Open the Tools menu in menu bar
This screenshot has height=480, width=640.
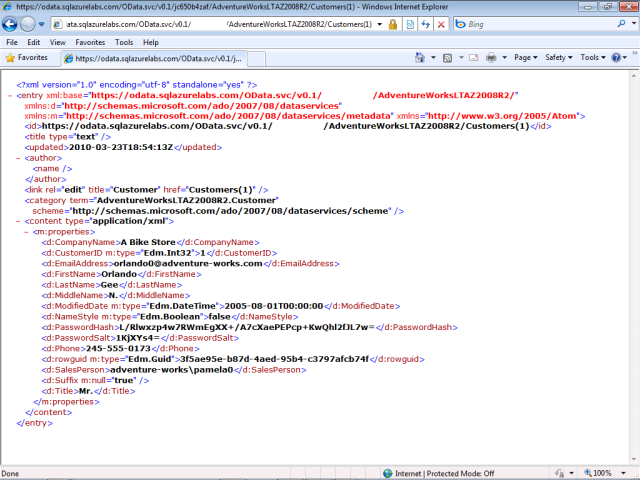tap(124, 42)
